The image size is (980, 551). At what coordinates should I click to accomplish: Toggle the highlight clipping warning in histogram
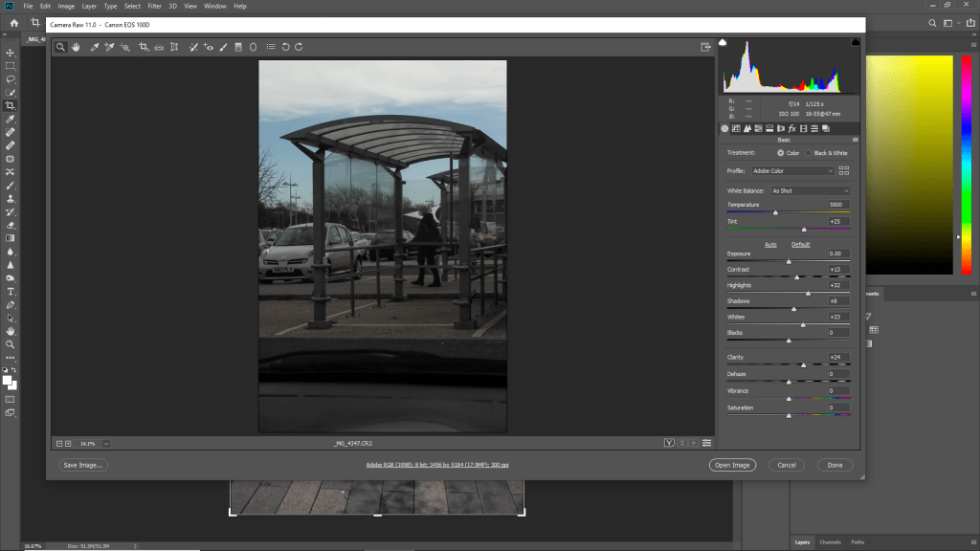856,43
